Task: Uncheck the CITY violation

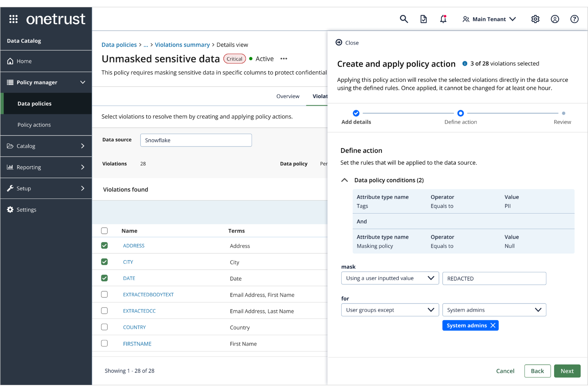Action: coord(104,261)
